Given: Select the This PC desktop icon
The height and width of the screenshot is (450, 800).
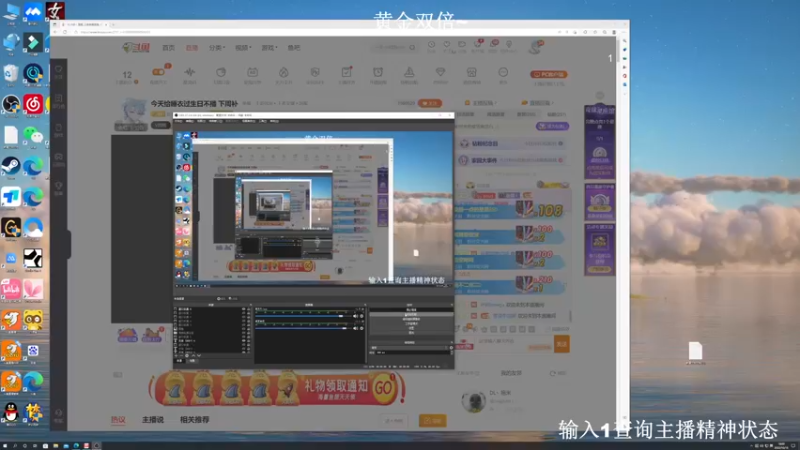Looking at the screenshot, I should (11, 12).
